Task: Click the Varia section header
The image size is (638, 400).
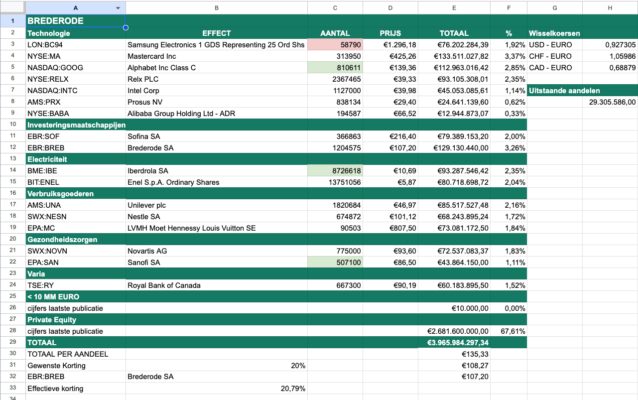Action: (75, 274)
